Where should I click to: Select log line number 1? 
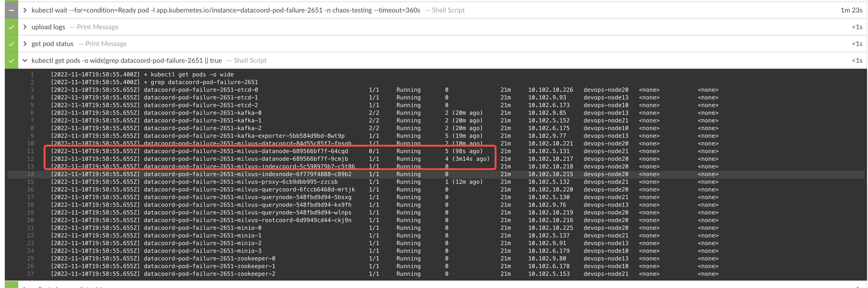tap(32, 75)
